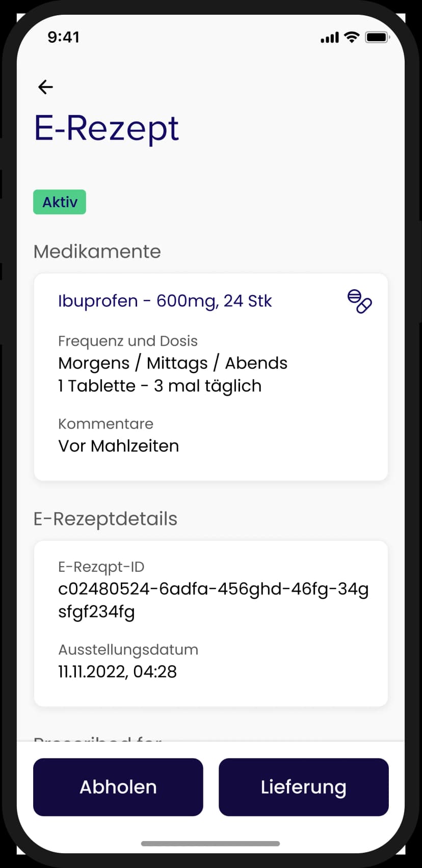Tap the back arrow icon
422x868 pixels.
[46, 87]
